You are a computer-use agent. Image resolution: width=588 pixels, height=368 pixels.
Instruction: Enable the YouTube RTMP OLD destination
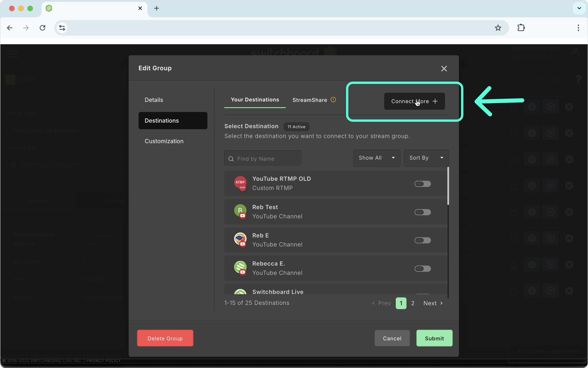click(x=423, y=184)
